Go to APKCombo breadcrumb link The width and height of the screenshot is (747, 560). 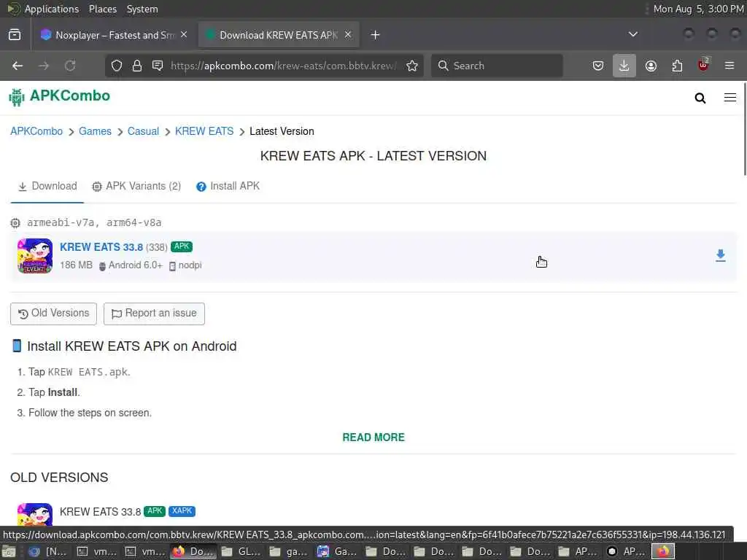point(36,131)
